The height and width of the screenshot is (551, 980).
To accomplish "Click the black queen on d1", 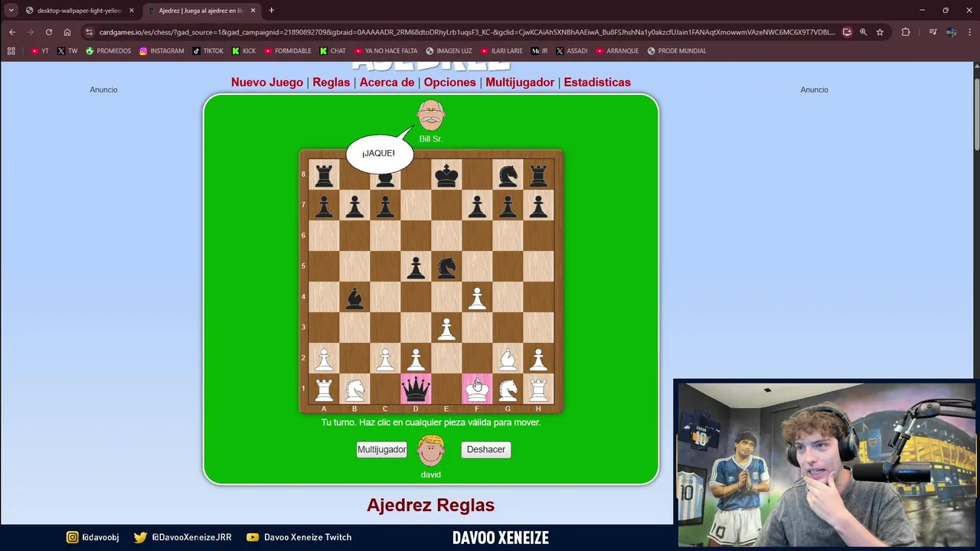I will pyautogui.click(x=416, y=389).
